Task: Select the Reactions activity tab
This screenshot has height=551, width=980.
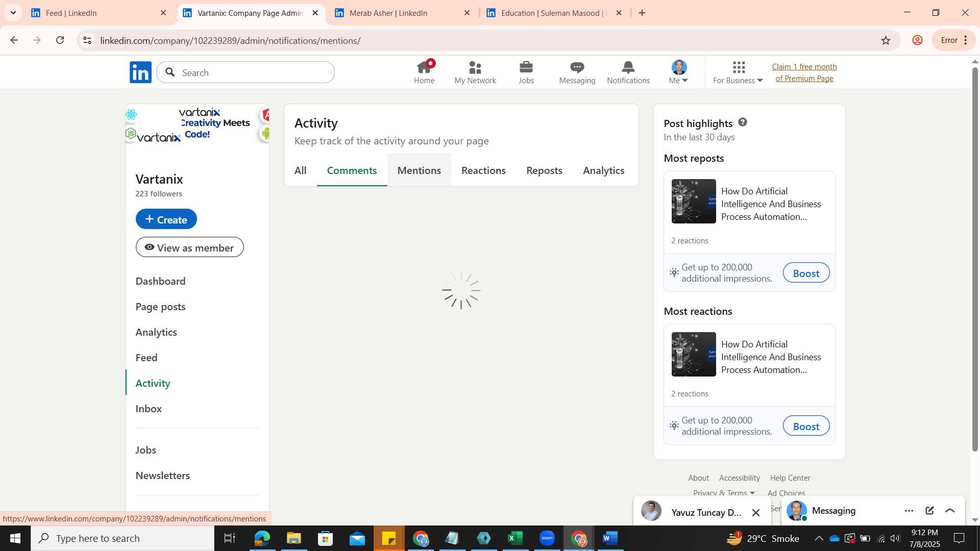Action: tap(483, 170)
